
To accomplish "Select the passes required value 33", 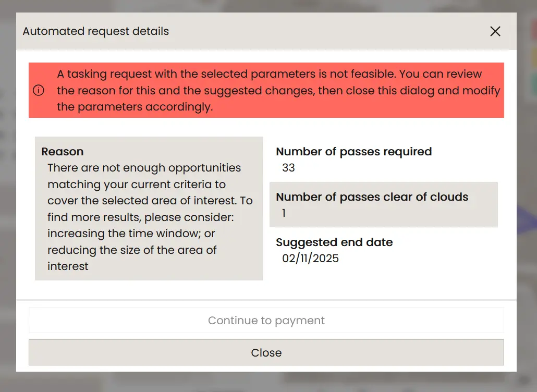I will pos(288,168).
